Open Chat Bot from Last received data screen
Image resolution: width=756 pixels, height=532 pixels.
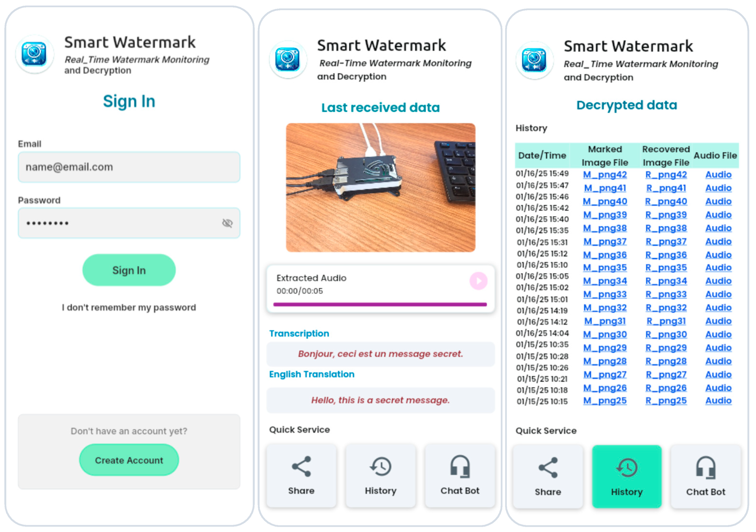pos(460,475)
